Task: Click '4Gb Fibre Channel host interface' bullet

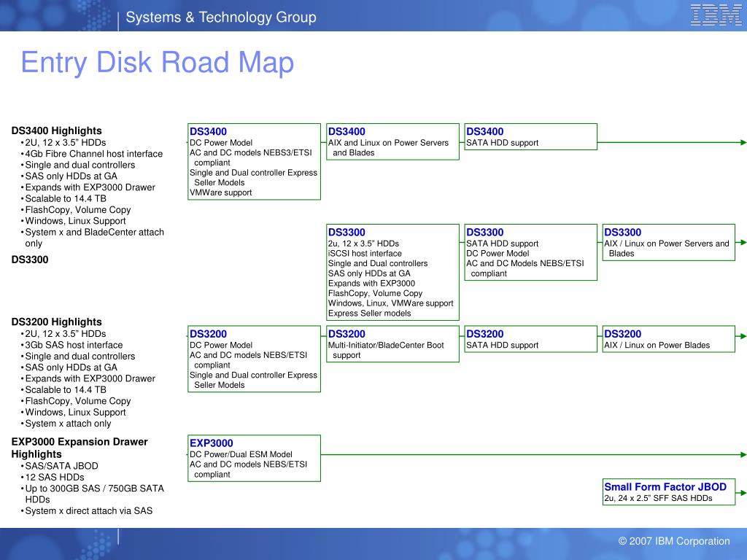Action: click(94, 154)
